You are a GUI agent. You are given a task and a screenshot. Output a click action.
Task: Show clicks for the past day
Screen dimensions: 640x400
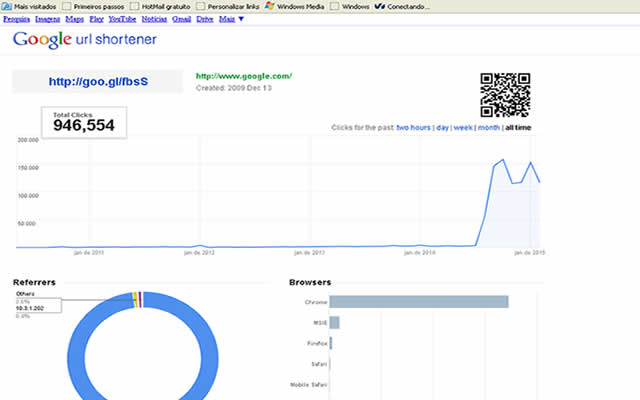pyautogui.click(x=441, y=128)
